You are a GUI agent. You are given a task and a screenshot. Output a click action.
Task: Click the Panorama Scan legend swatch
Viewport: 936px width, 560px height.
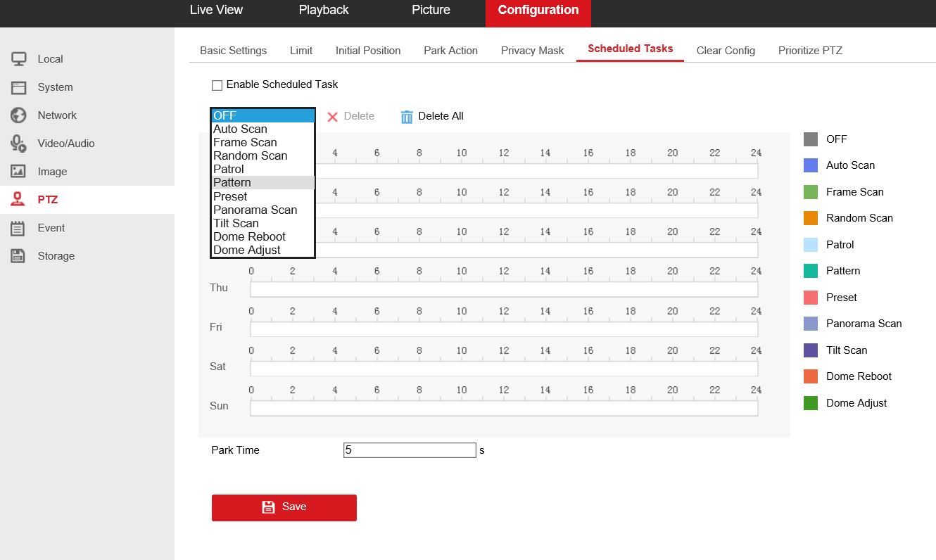(x=811, y=324)
